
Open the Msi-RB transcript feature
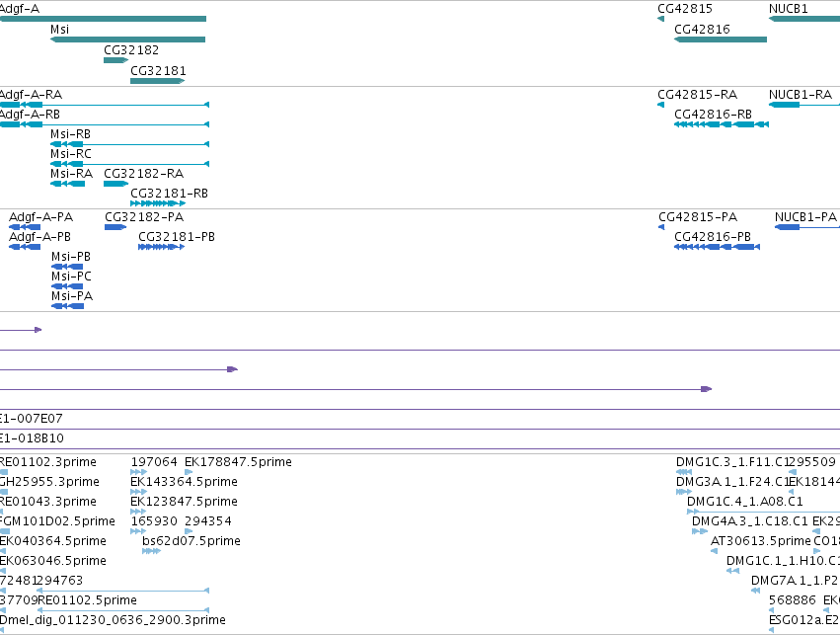pos(129,144)
